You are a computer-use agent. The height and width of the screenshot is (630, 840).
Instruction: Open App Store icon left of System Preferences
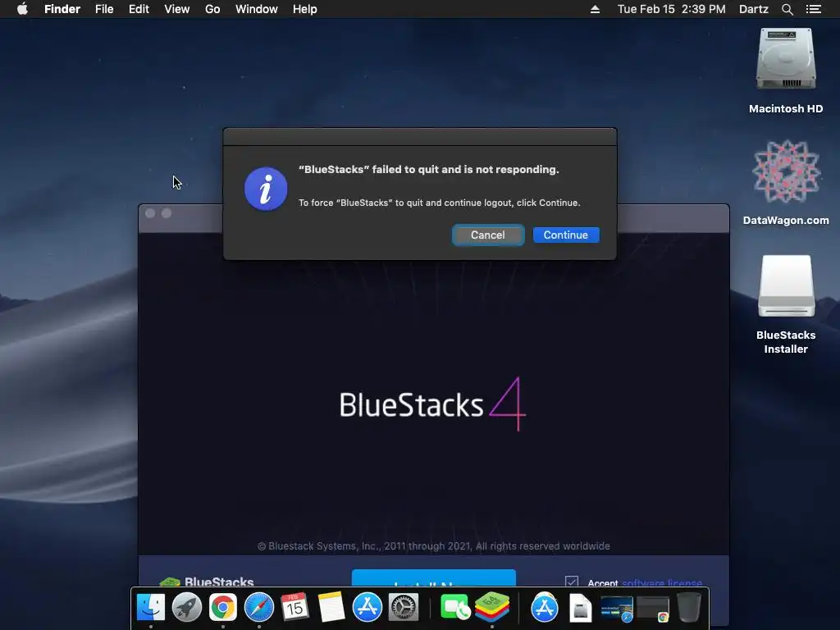(x=367, y=607)
